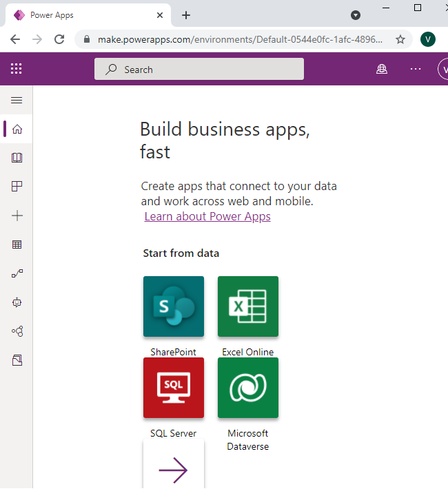Screen dimensions: 448x491
Task: Go to Home in left sidebar
Action: tap(17, 129)
